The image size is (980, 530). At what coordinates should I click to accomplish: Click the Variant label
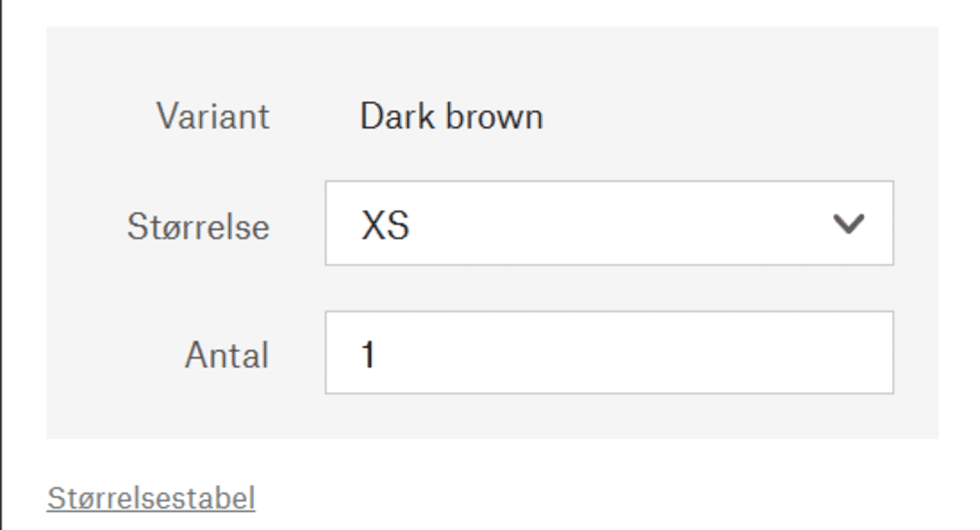(212, 117)
